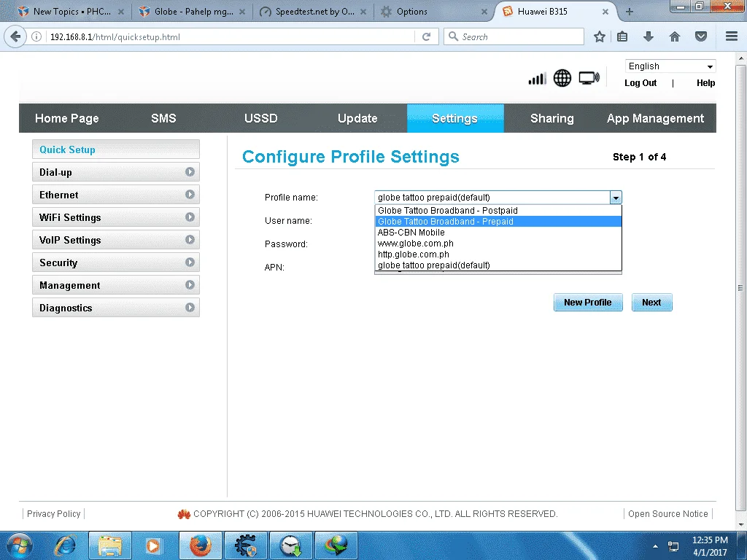Screen dimensions: 747x560
Task: Open the Privacy Policy link
Action: (x=53, y=514)
